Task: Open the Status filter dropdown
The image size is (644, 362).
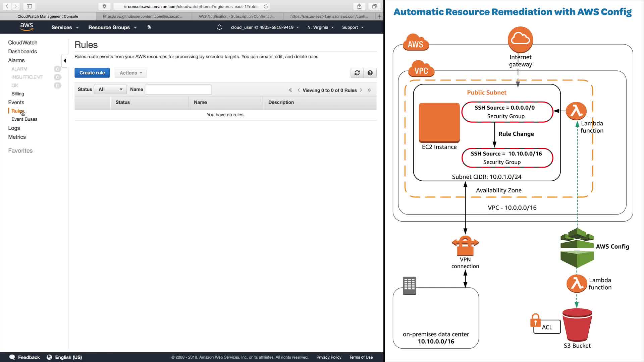Action: 110,89
